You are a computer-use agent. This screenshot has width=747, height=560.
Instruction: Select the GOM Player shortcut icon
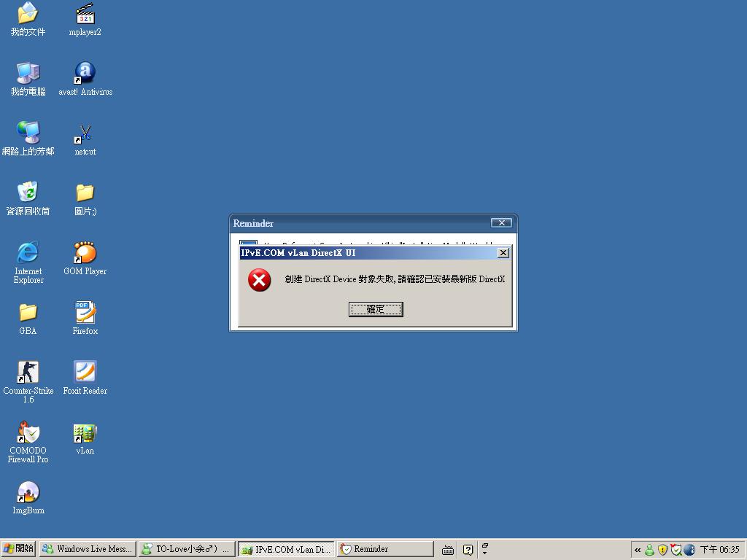(x=85, y=252)
